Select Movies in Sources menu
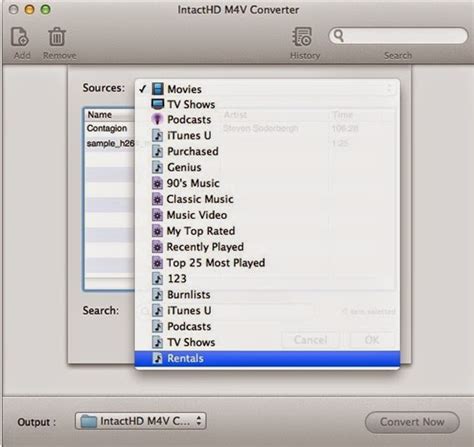The height and width of the screenshot is (447, 474). pos(267,89)
